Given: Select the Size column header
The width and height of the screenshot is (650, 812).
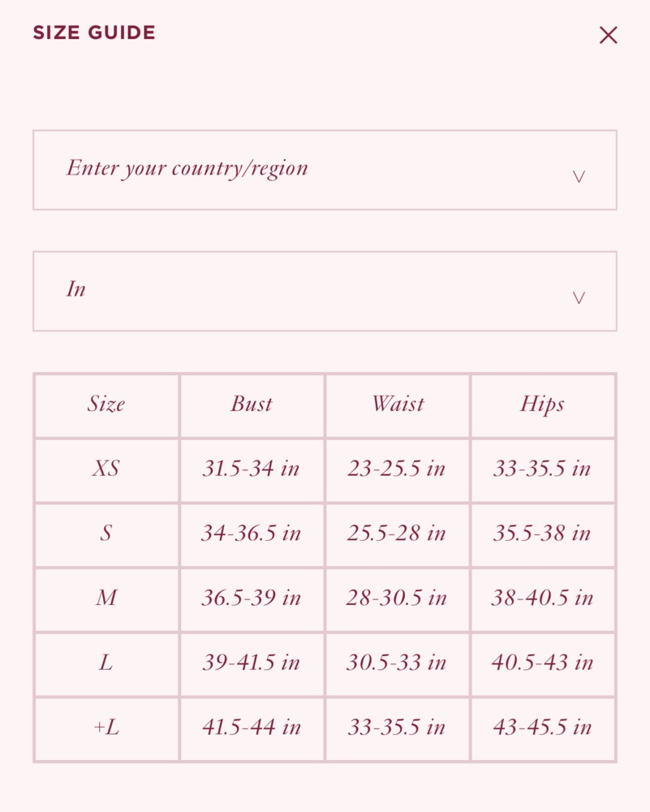Looking at the screenshot, I should click(106, 404).
